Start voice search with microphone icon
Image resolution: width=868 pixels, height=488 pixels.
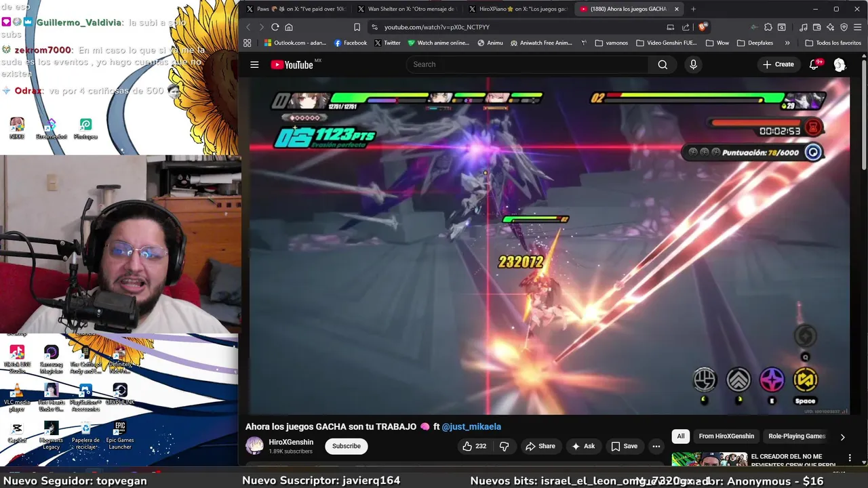[x=693, y=64]
